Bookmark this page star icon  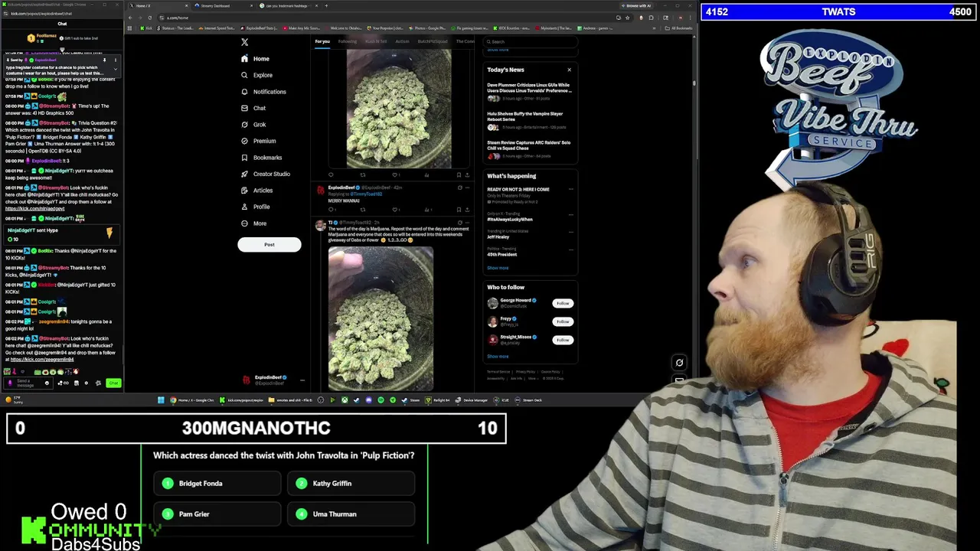(628, 18)
